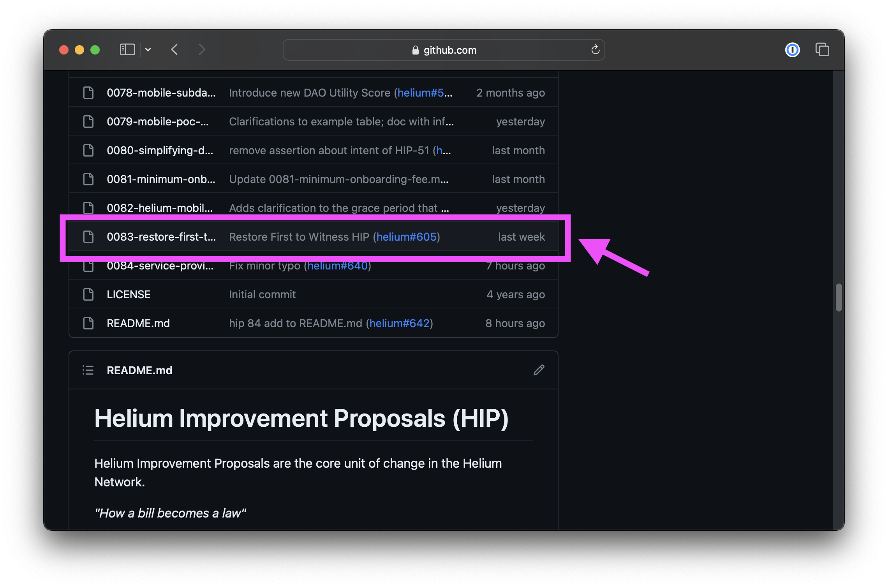Viewport: 888px width, 588px height.
Task: Open file 0083-restore-first-t...
Action: click(161, 237)
